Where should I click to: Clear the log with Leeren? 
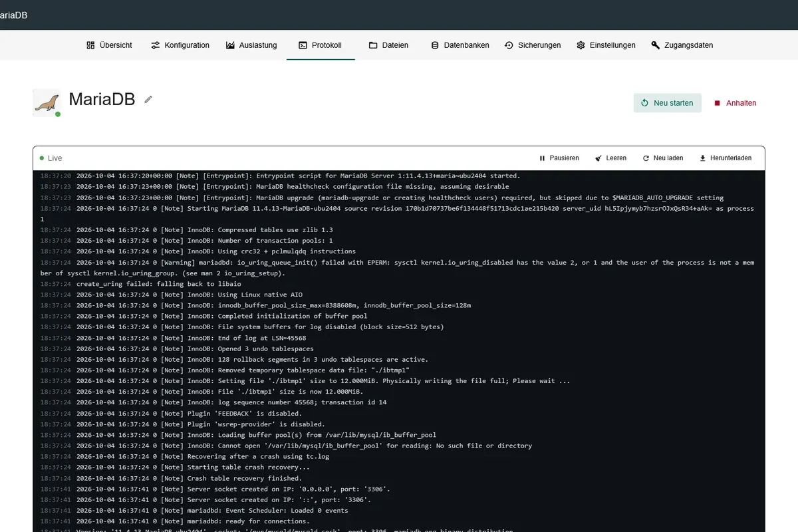(610, 158)
